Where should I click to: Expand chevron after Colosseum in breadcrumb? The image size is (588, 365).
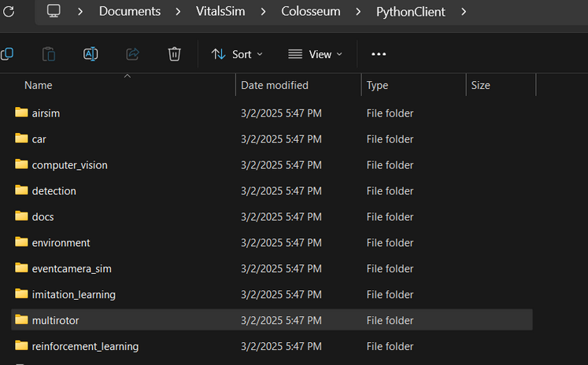[358, 12]
